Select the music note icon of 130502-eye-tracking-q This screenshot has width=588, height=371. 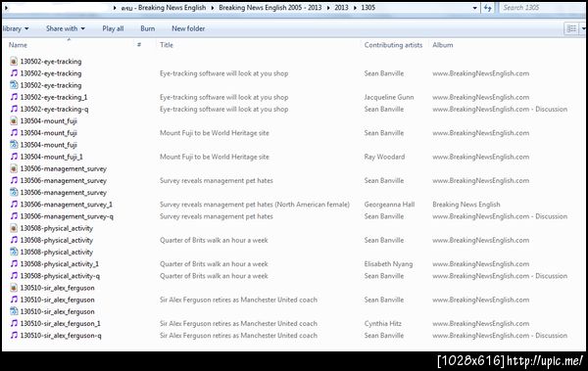point(14,109)
